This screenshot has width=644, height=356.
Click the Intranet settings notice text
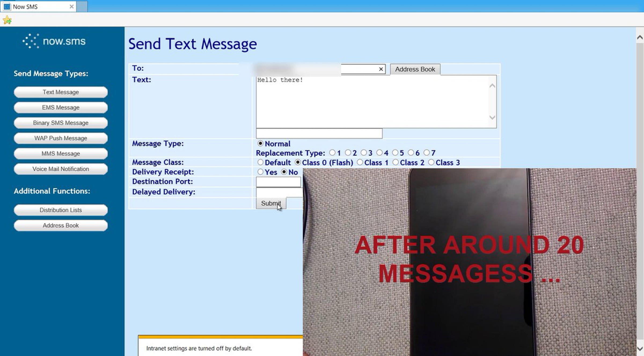(199, 348)
